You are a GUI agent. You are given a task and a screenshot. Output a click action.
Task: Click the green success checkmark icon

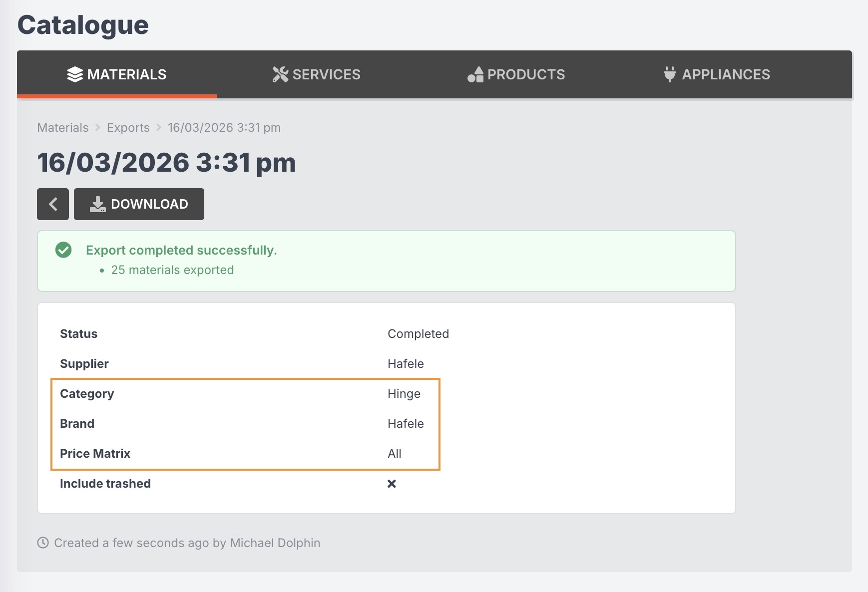(x=63, y=250)
